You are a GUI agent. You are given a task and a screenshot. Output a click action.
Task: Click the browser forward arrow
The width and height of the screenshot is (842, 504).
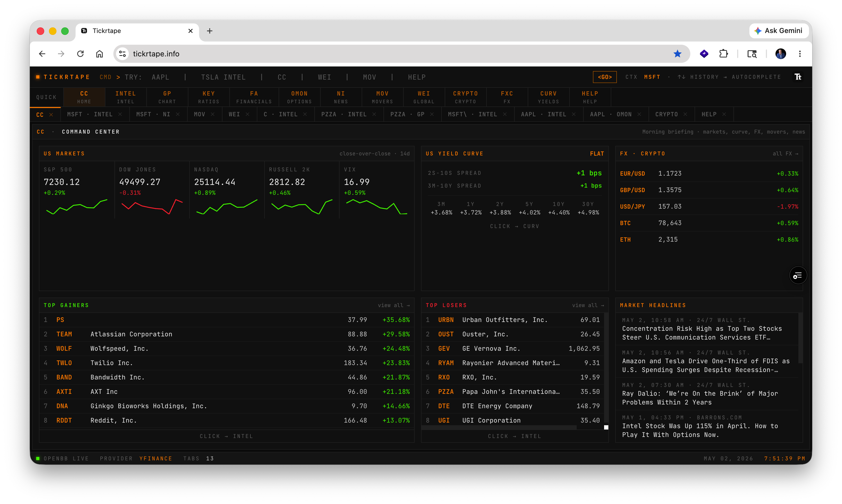pos(61,54)
